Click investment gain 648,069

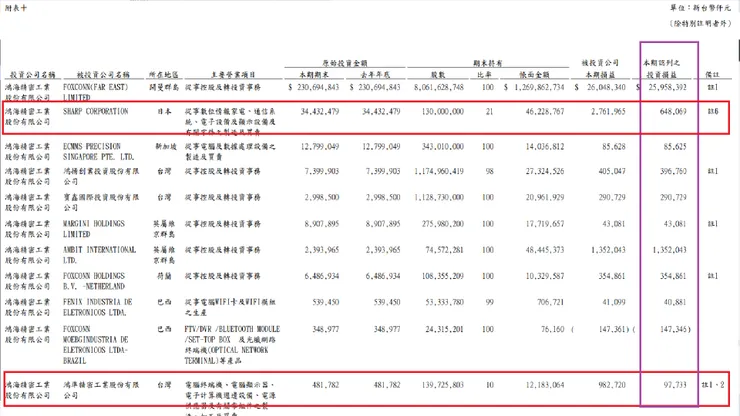(x=673, y=111)
